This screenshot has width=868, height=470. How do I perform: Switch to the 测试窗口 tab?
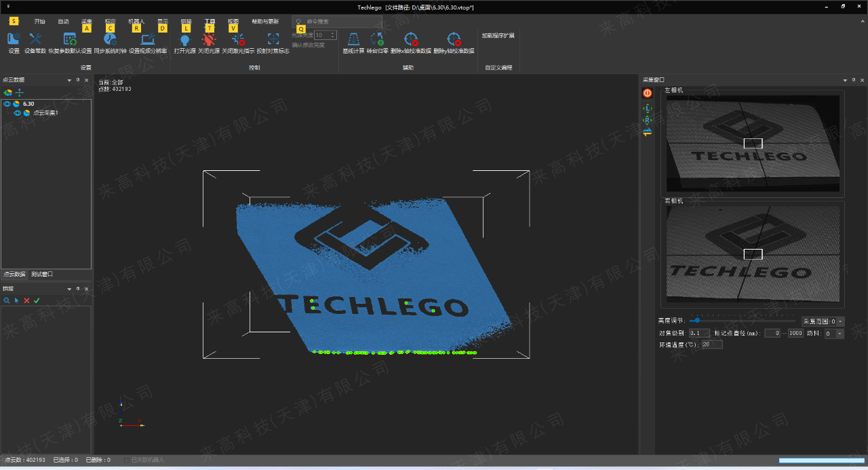tap(42, 275)
